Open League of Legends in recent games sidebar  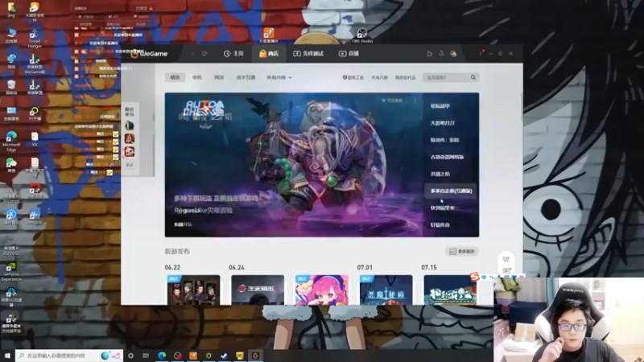130,126
